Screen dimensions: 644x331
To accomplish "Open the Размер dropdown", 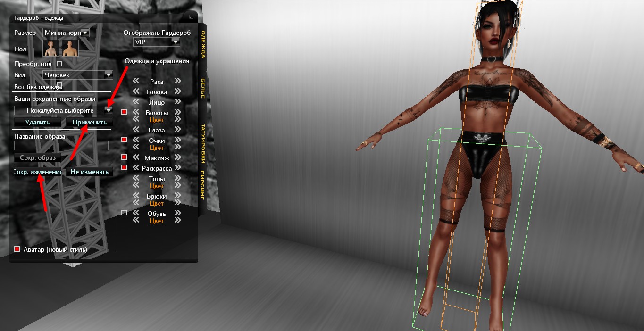I will [x=66, y=33].
